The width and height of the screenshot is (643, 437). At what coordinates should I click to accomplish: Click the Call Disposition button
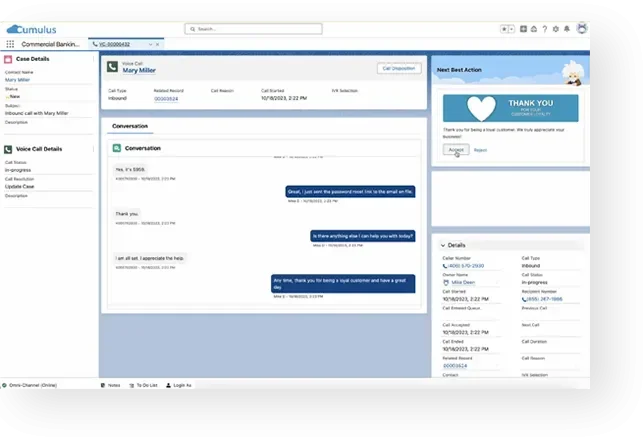click(x=398, y=68)
